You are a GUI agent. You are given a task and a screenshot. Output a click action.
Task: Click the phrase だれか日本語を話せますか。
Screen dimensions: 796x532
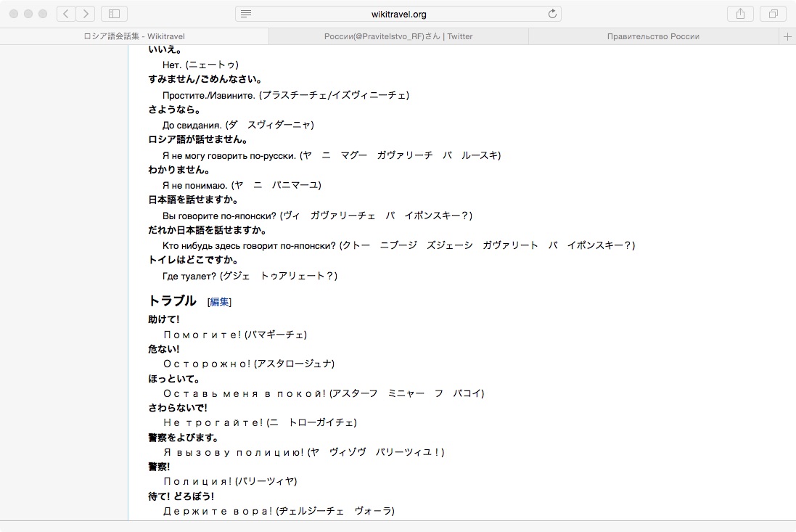[x=208, y=230]
